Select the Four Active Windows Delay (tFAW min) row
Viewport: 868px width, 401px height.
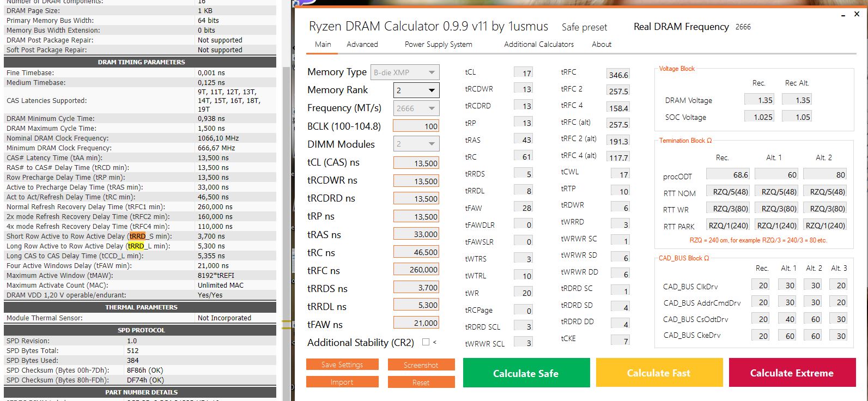click(x=140, y=265)
